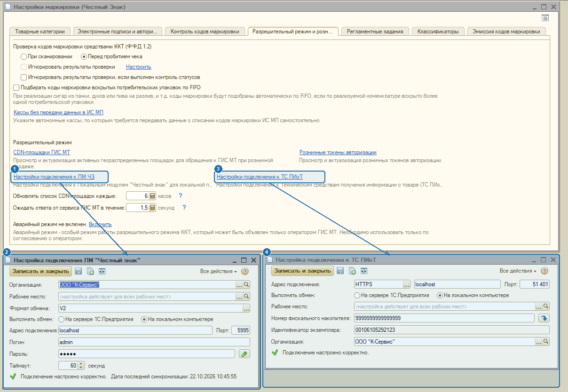Viewport: 568px width, 392px height.
Task: Open the HTTPS protocol selection list
Action: [x=407, y=284]
